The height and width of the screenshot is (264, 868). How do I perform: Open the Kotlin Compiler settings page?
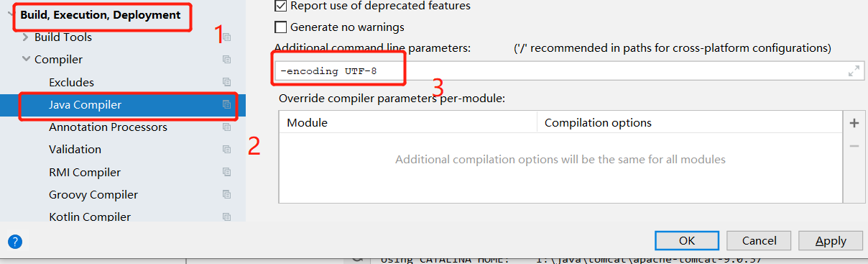(x=90, y=217)
